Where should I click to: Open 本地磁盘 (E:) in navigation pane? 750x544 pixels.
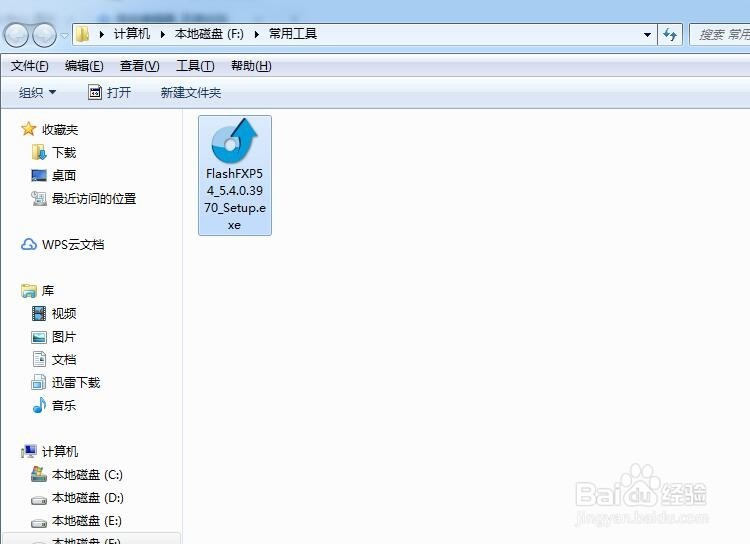point(87,521)
